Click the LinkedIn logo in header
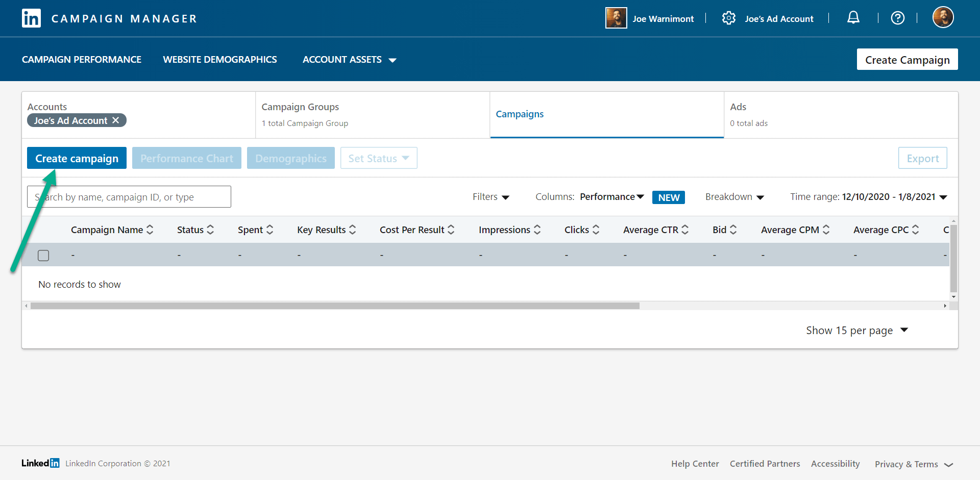 (31, 18)
